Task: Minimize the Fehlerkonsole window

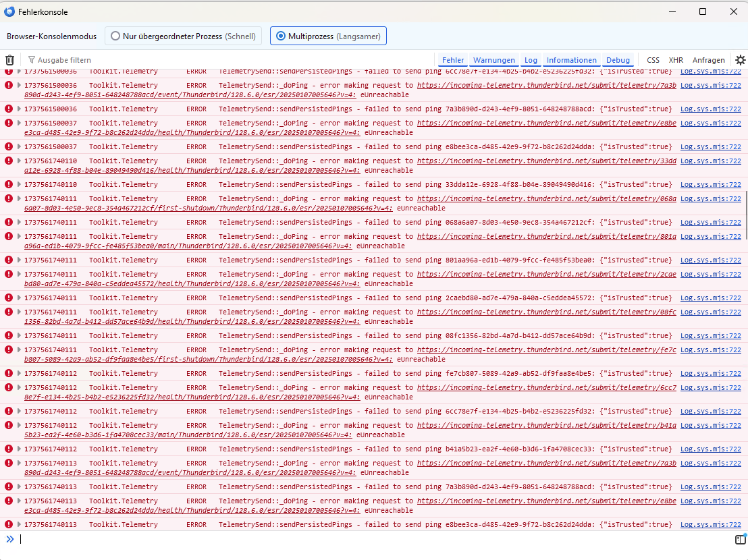Action: [672, 11]
